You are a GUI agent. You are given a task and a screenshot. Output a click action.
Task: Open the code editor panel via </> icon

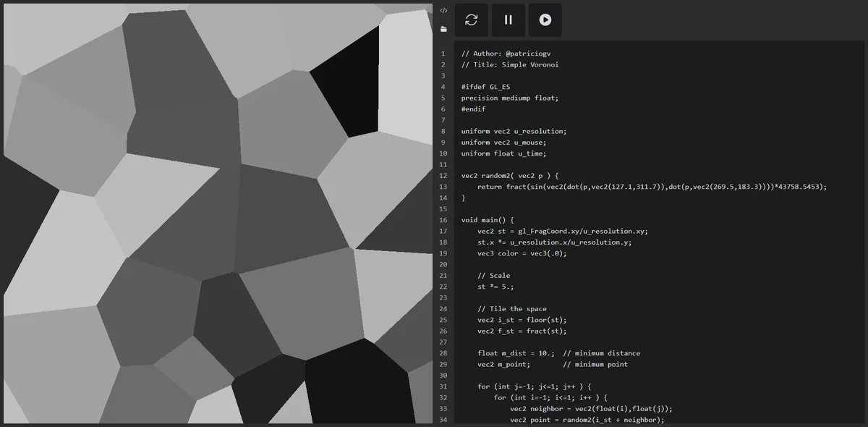[444, 10]
